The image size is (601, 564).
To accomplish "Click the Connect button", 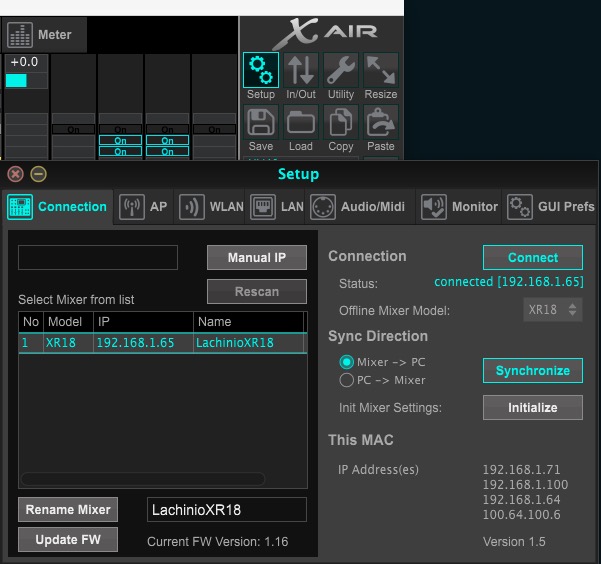I will 533,258.
